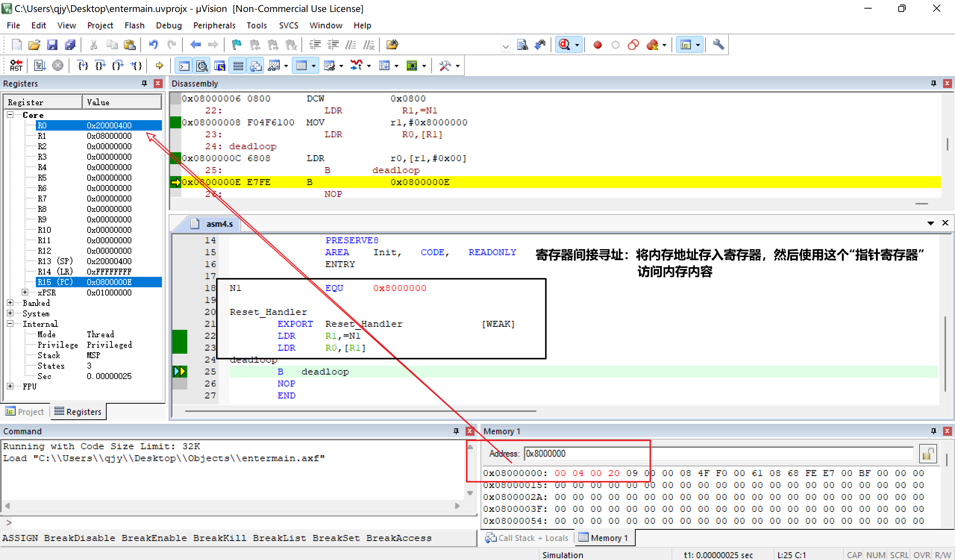
Task: Reset the CPU with RST button
Action: pyautogui.click(x=16, y=66)
